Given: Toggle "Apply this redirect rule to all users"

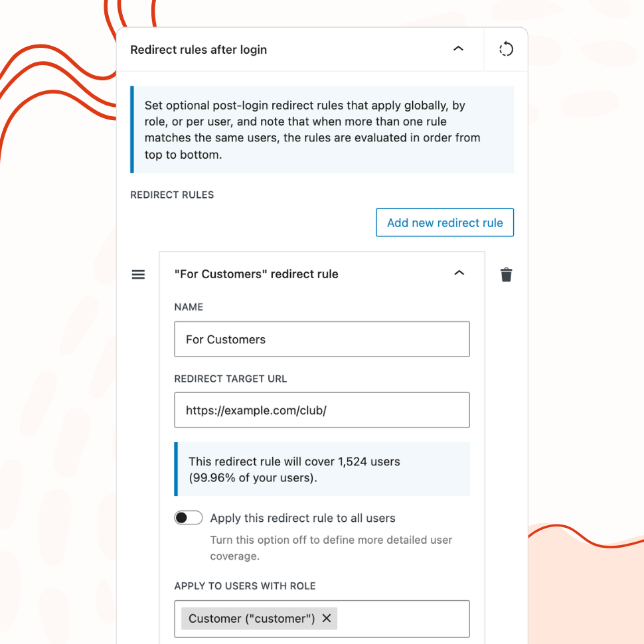Looking at the screenshot, I should tap(189, 518).
